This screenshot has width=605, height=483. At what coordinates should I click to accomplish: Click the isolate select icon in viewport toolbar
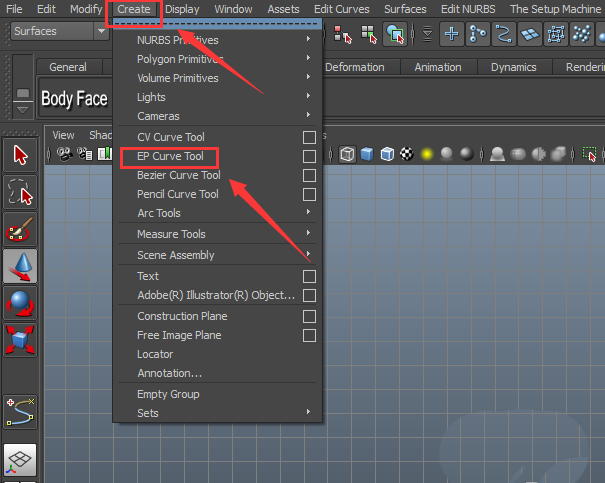point(590,154)
